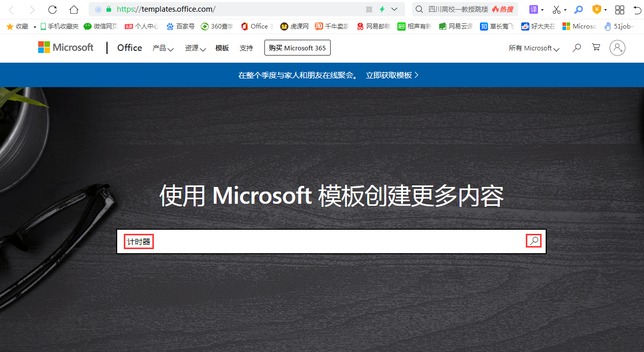
Task: Open the shopping cart icon
Action: (596, 47)
